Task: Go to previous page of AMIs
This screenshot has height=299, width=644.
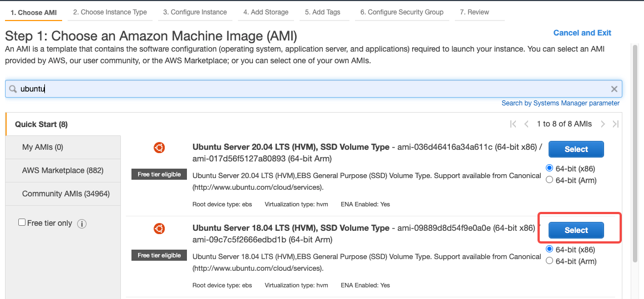Action: (x=526, y=124)
